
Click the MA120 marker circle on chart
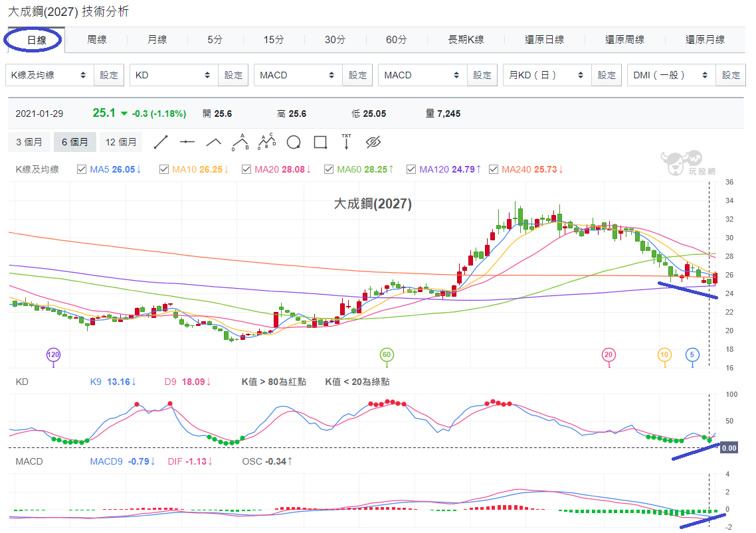click(x=53, y=354)
